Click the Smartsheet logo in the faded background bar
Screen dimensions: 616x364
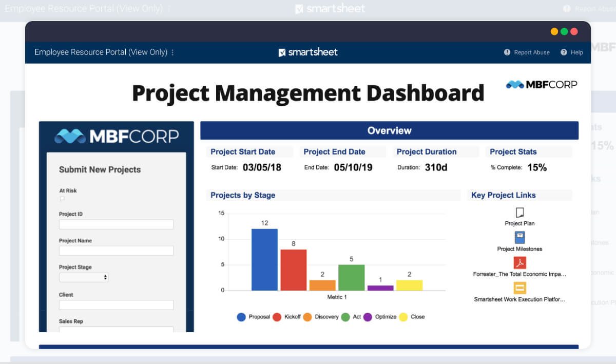coord(330,8)
